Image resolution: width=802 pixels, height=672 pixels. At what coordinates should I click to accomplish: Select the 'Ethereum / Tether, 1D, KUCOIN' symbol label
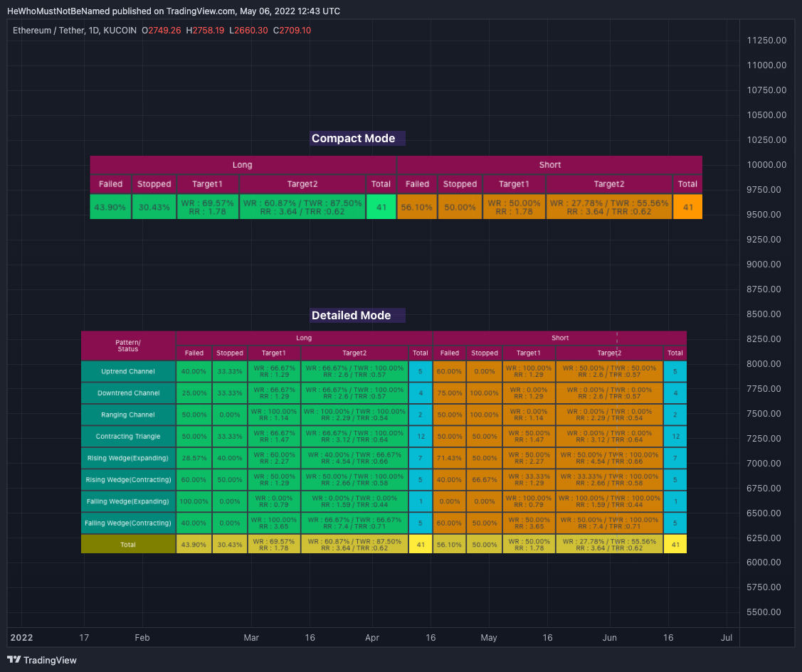[x=75, y=30]
